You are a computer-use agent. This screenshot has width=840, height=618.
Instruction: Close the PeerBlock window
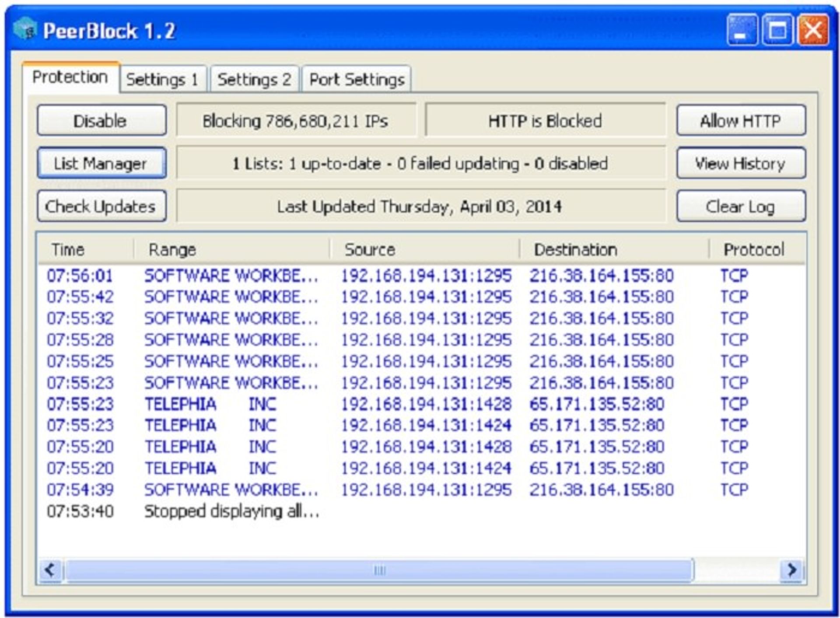813,30
